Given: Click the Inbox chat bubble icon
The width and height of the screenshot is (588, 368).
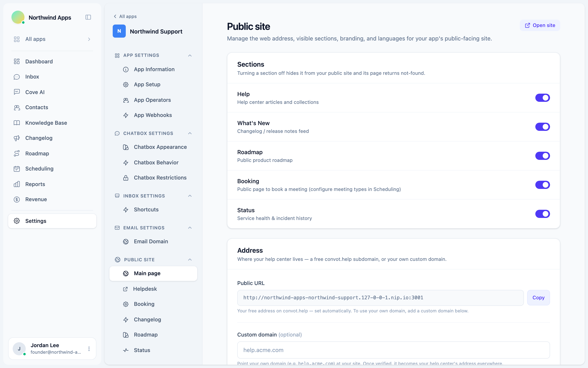Looking at the screenshot, I should tap(17, 77).
